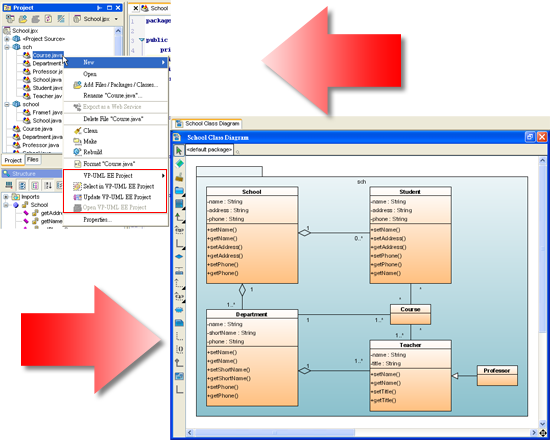The width and height of the screenshot is (550, 440).
Task: Choose Add Files / Packages / Classes
Action: pyautogui.click(x=115, y=85)
